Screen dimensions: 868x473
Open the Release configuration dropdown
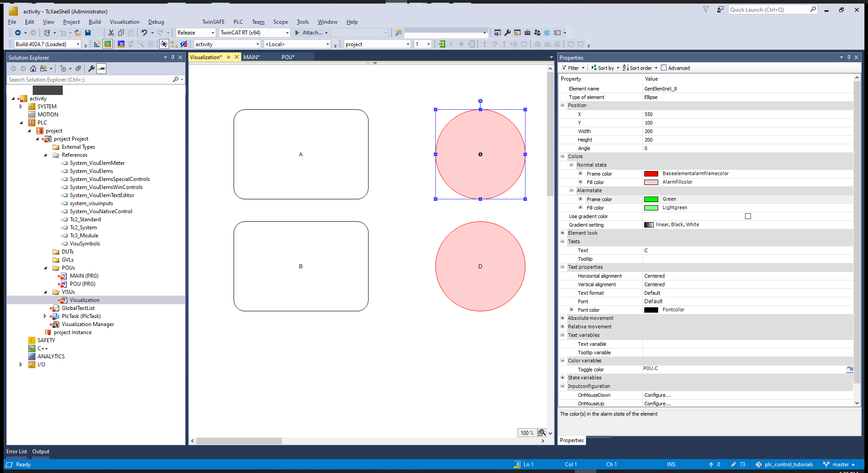tap(213, 33)
